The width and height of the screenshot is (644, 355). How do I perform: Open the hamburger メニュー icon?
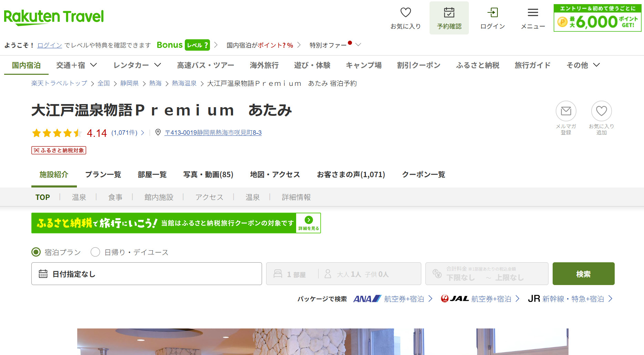coord(533,13)
